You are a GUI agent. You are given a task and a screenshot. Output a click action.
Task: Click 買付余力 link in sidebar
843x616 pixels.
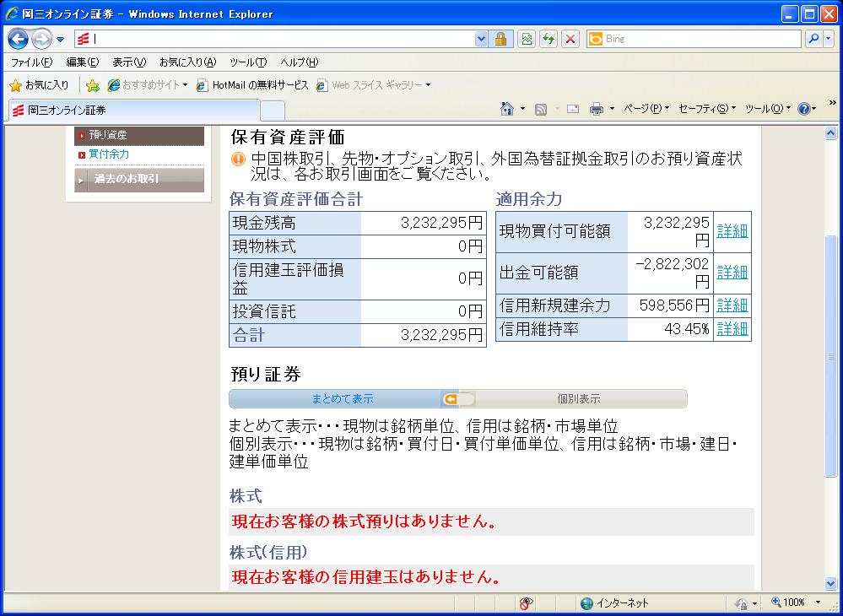coord(109,154)
